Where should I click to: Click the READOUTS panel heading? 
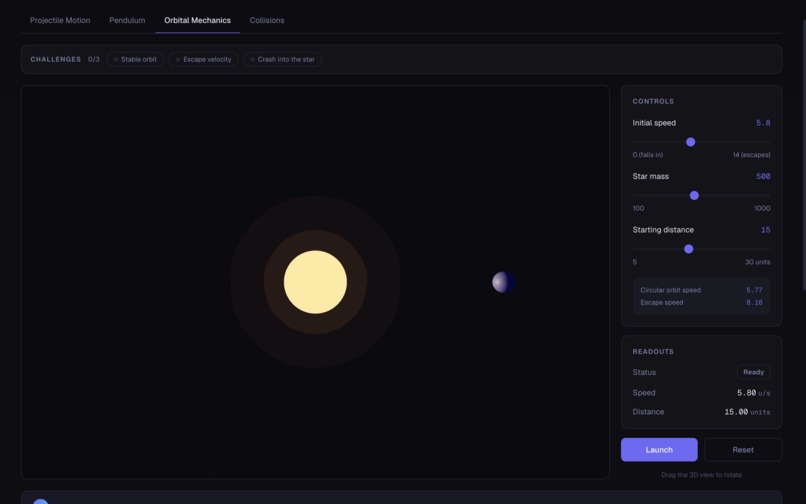(653, 352)
